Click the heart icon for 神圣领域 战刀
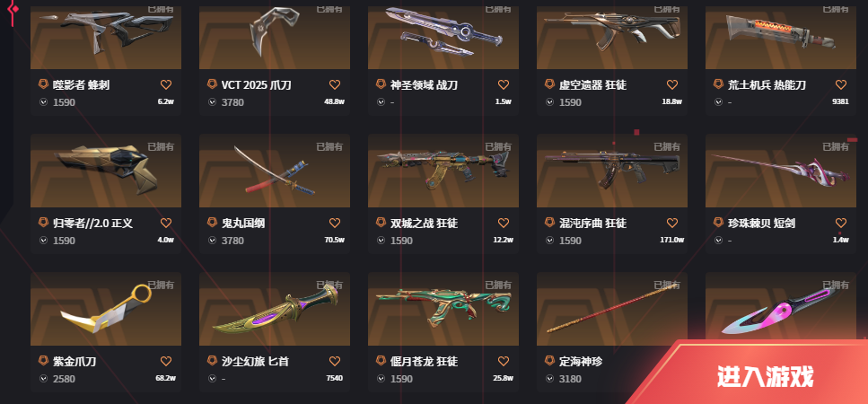868x404 pixels. pyautogui.click(x=504, y=84)
